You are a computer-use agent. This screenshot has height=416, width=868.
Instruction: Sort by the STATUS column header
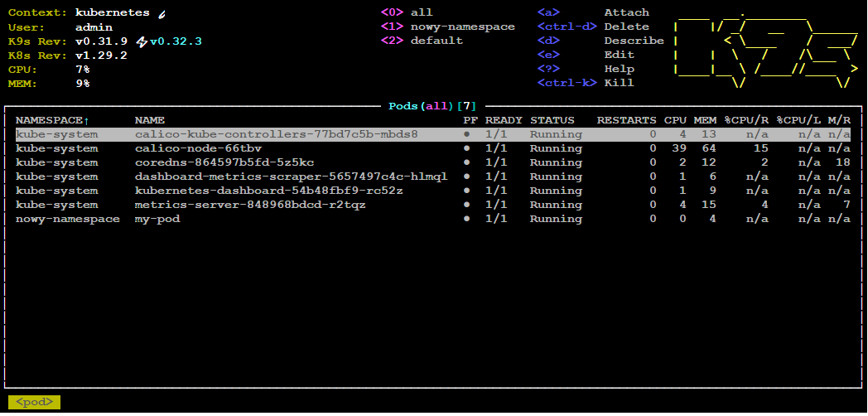click(x=552, y=120)
